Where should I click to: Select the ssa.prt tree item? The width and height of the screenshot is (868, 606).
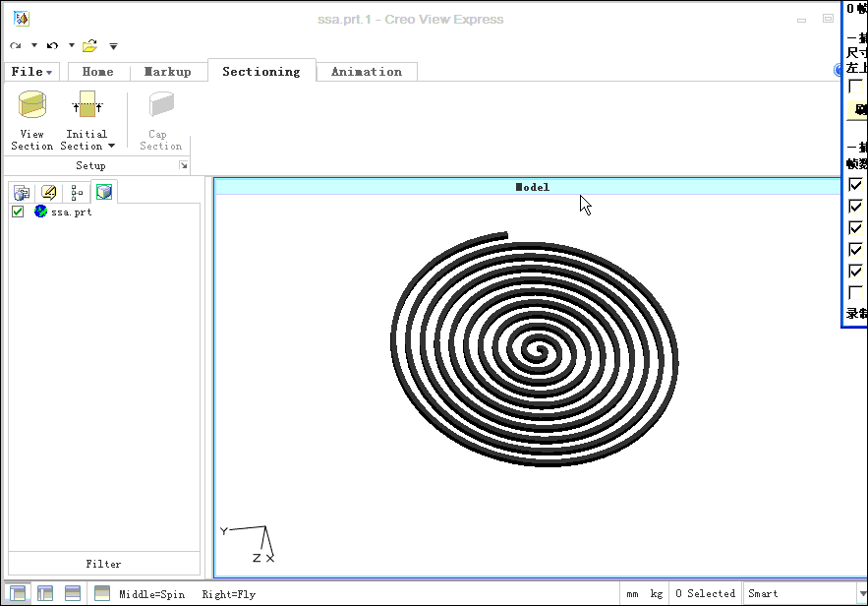point(72,212)
